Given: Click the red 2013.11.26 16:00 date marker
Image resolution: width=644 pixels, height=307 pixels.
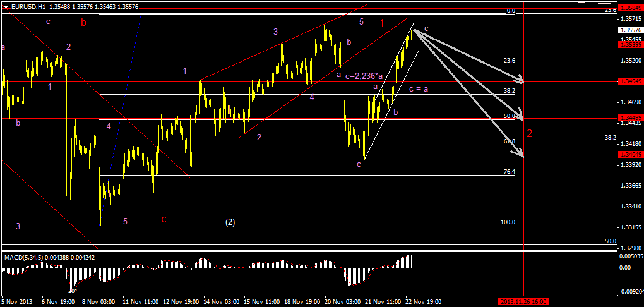Looking at the screenshot, I should 523,302.
